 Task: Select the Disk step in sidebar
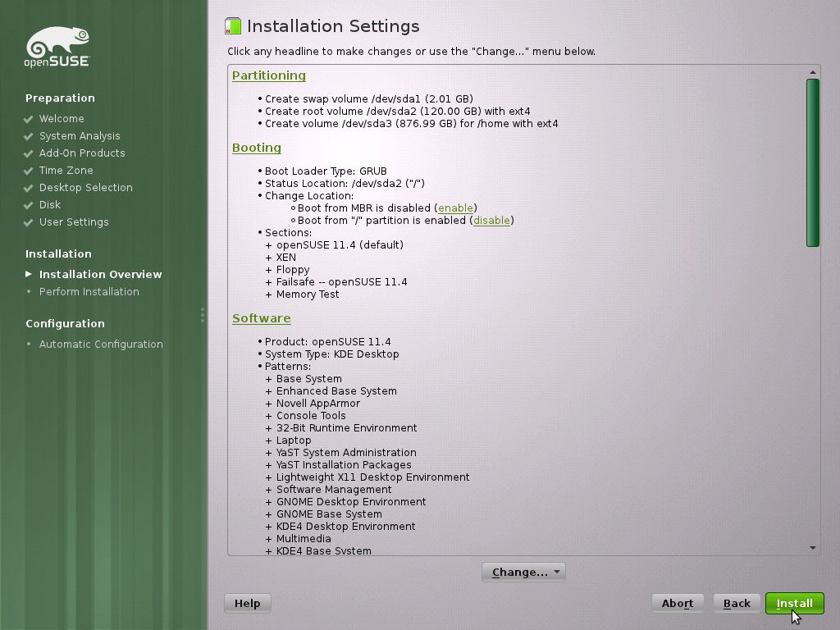pos(50,204)
